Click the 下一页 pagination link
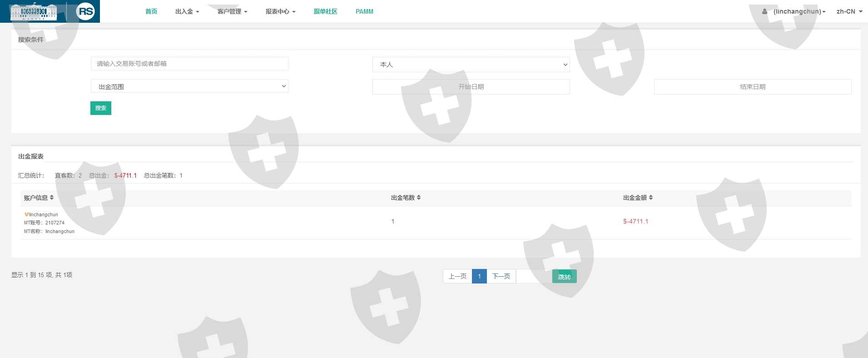This screenshot has height=358, width=868. 501,276
